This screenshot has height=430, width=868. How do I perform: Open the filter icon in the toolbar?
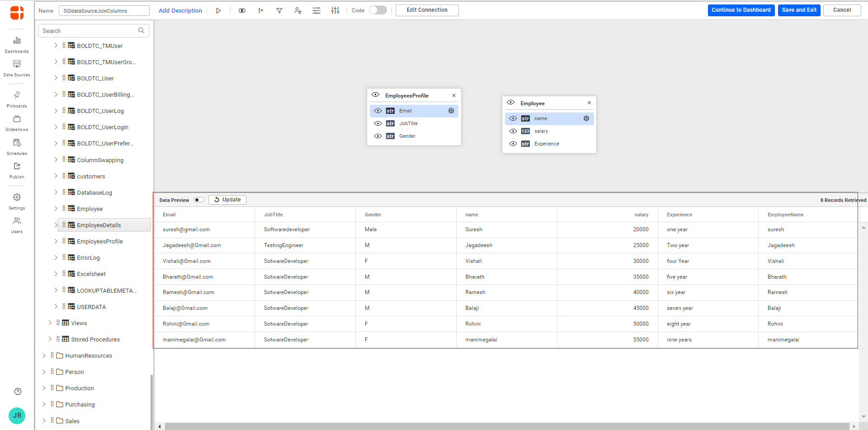point(279,10)
